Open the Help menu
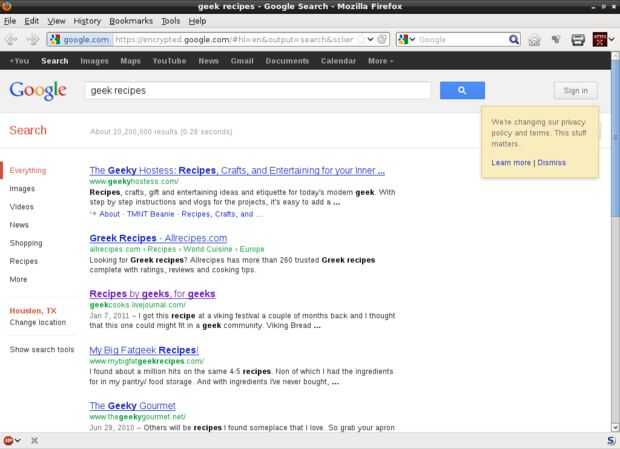This screenshot has height=449, width=620. (x=197, y=21)
